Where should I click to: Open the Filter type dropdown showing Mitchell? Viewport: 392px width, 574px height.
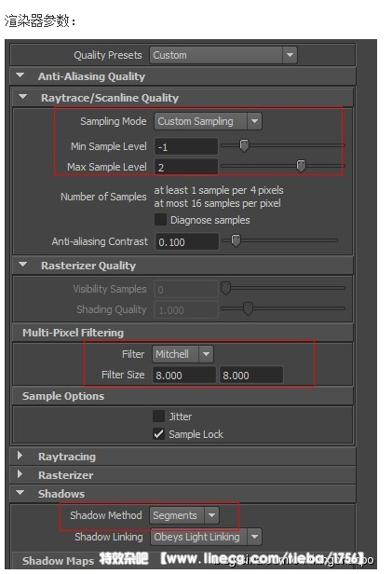pos(182,354)
